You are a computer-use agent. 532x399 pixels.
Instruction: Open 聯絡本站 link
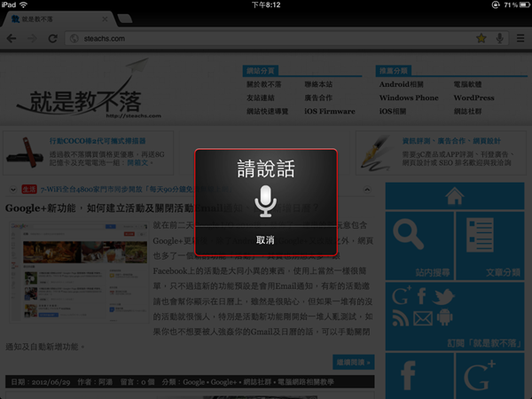(x=318, y=84)
